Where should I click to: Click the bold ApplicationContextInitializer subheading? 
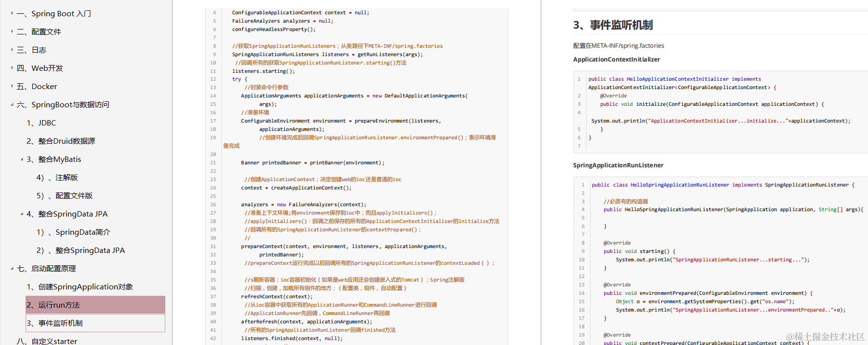[x=617, y=60]
